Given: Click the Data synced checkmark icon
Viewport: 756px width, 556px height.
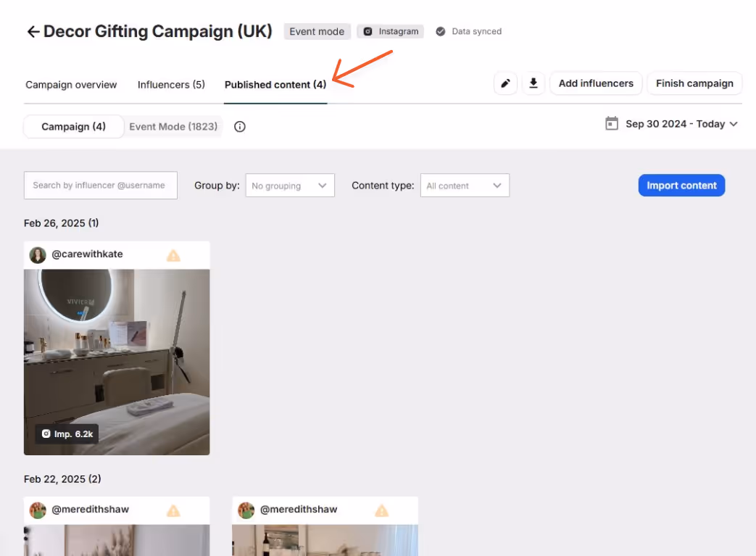Looking at the screenshot, I should [440, 31].
